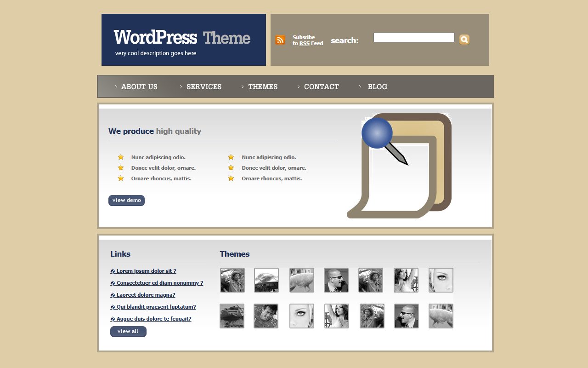Open the Blog navigation item
Screen dimensions: 588x368
[x=378, y=86]
